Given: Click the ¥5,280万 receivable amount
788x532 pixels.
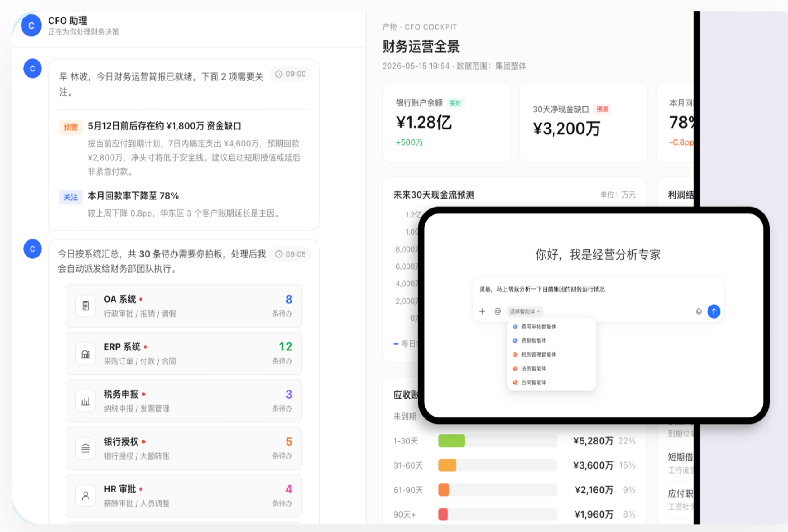Looking at the screenshot, I should [593, 441].
